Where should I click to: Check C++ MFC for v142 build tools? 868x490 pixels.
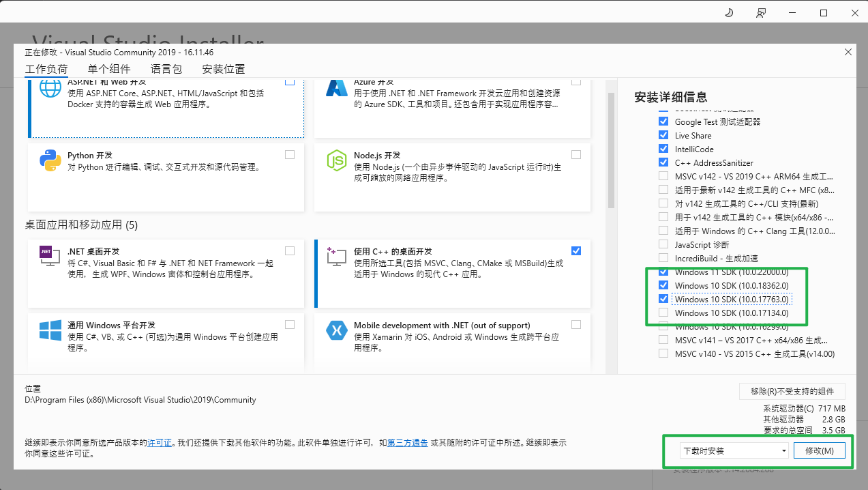[x=663, y=190]
